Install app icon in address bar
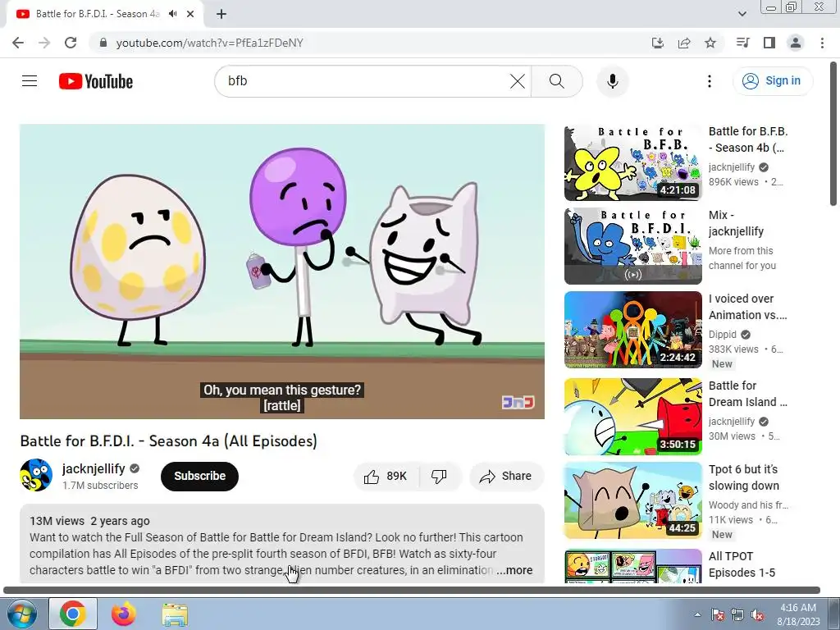 click(658, 43)
